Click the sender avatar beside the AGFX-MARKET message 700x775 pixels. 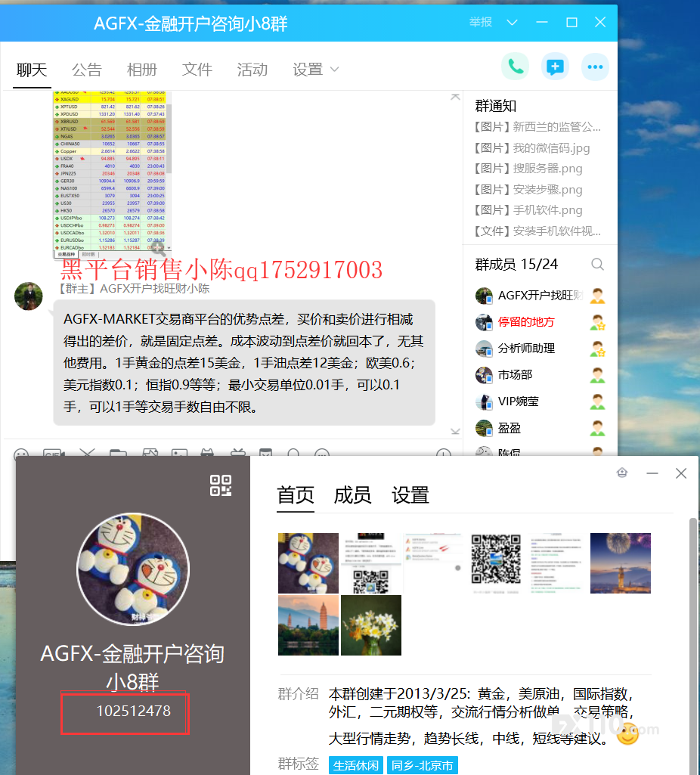click(29, 296)
